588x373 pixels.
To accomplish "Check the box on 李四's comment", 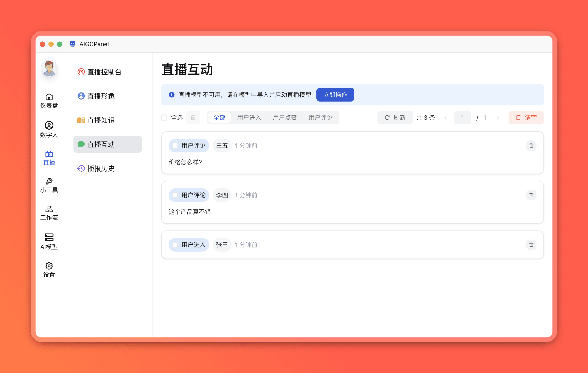I will coord(175,195).
